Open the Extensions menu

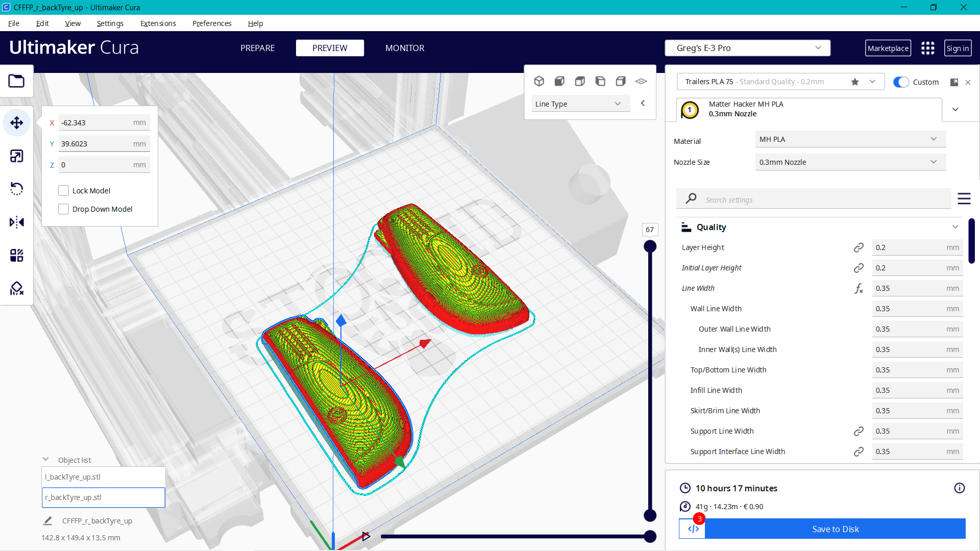(x=158, y=23)
